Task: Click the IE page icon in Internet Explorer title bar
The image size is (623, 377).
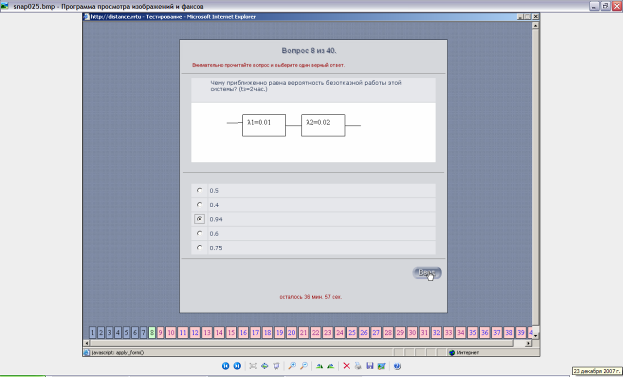Action: [87, 17]
